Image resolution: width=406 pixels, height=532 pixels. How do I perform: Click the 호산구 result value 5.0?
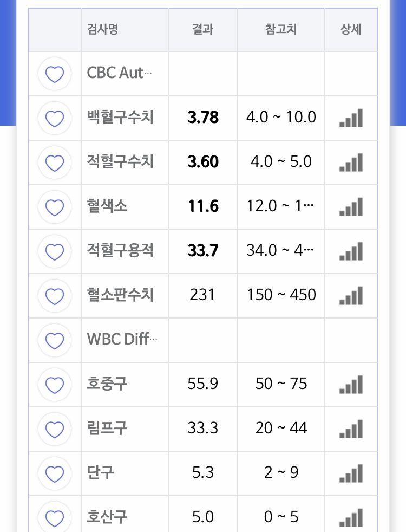202,517
